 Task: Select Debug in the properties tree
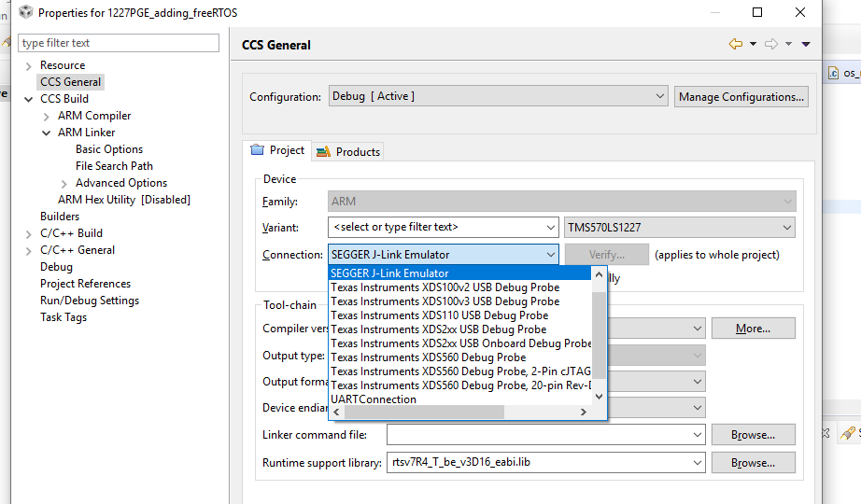(x=56, y=267)
